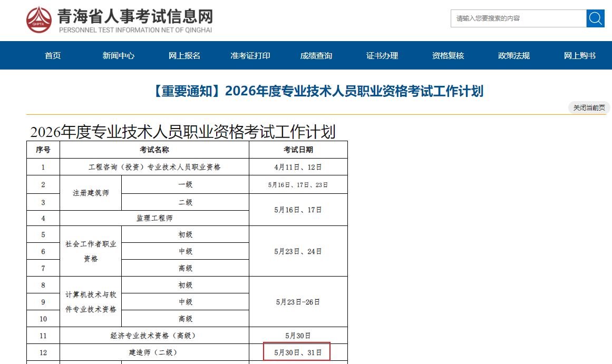This screenshot has height=364, width=612.
Task: Open the 新闻中心 (News Center) menu
Action: pos(118,55)
